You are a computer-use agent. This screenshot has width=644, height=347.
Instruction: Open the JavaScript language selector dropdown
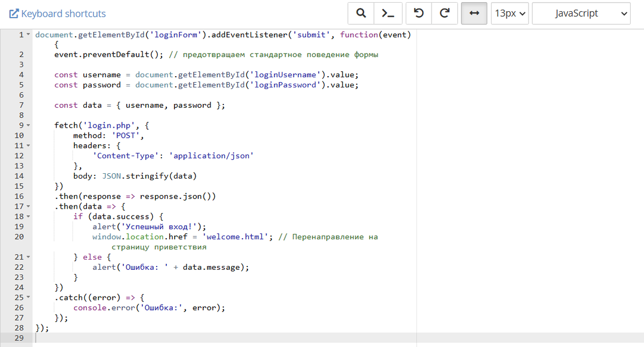point(581,13)
